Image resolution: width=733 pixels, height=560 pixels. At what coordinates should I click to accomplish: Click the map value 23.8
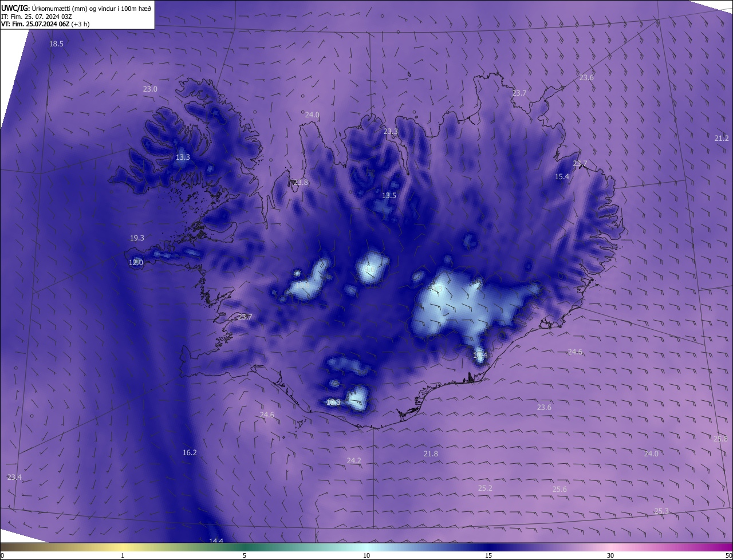[x=301, y=183]
